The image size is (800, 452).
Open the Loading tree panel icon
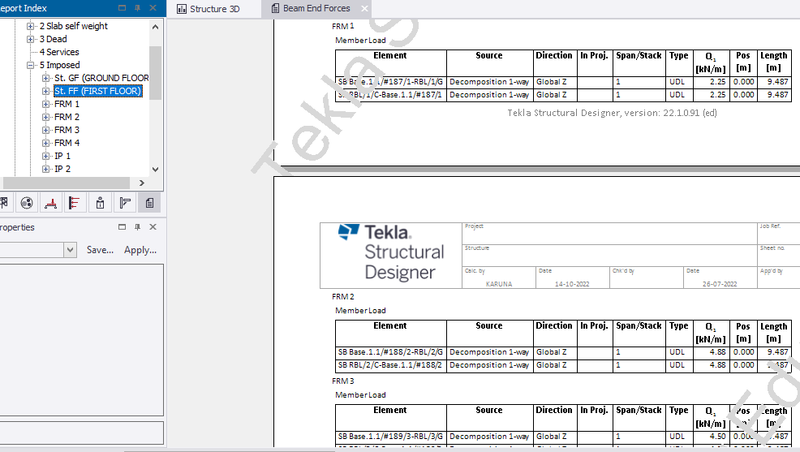pyautogui.click(x=51, y=203)
